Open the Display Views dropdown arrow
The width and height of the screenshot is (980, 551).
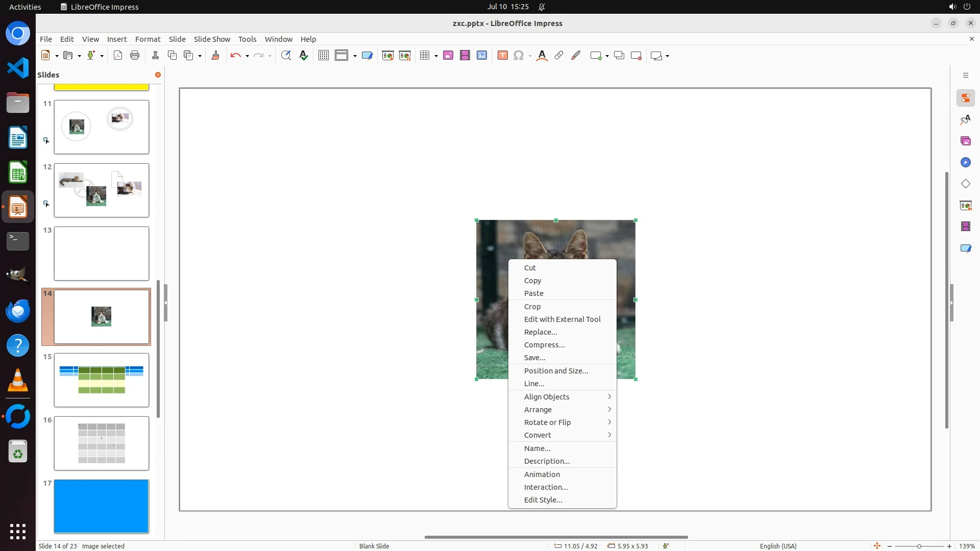coord(355,56)
